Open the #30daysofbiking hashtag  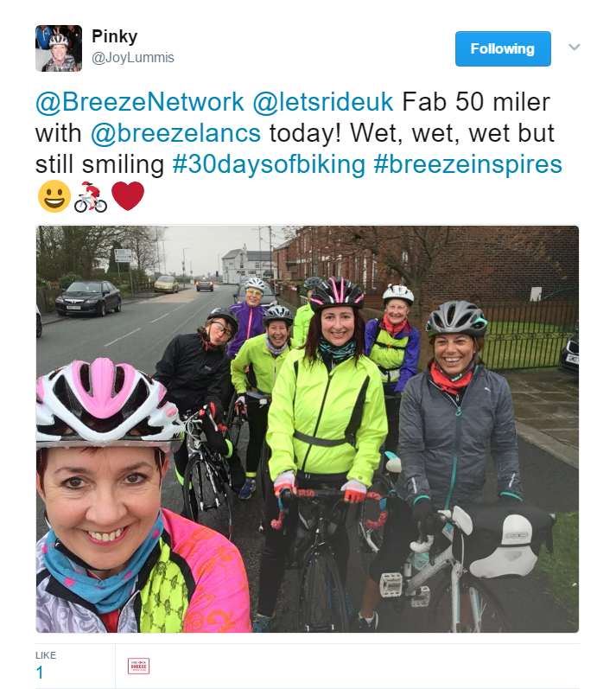point(269,164)
